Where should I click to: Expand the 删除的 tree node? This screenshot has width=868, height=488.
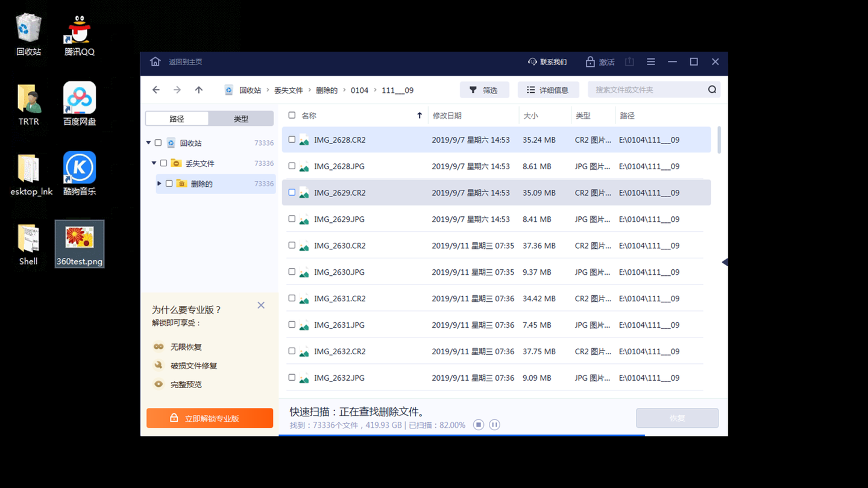click(159, 184)
